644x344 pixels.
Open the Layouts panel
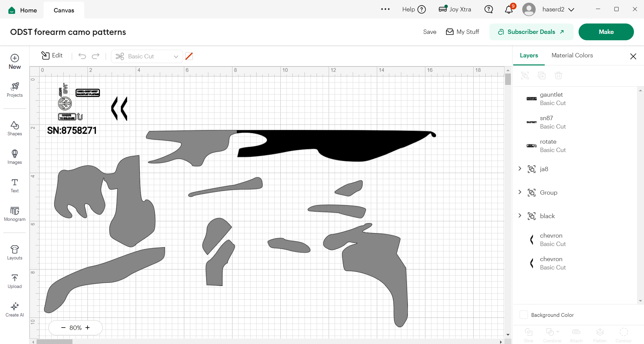click(x=15, y=253)
